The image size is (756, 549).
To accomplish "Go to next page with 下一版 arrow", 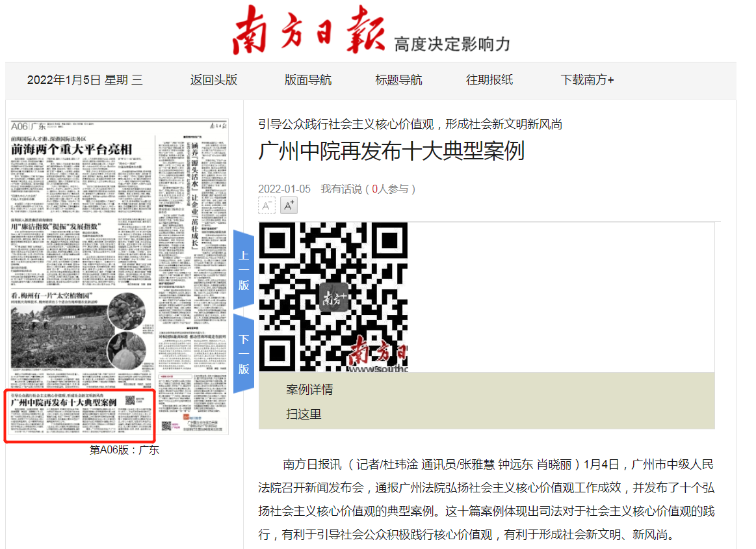I will click(244, 354).
